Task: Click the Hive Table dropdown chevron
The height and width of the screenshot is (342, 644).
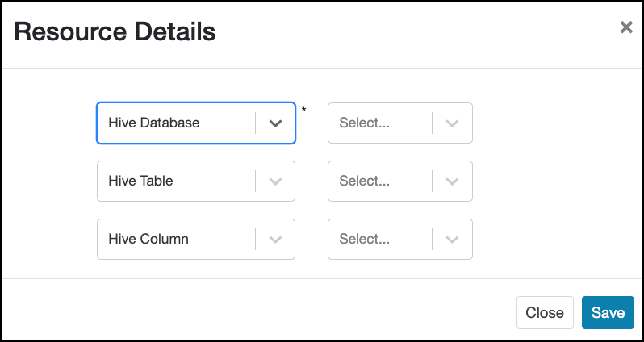Action: tap(276, 181)
